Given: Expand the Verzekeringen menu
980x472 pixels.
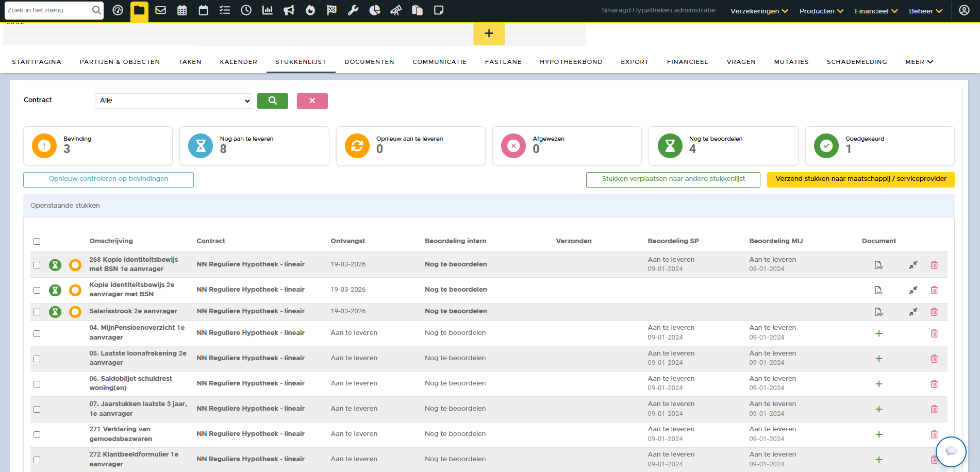Looking at the screenshot, I should (x=759, y=11).
